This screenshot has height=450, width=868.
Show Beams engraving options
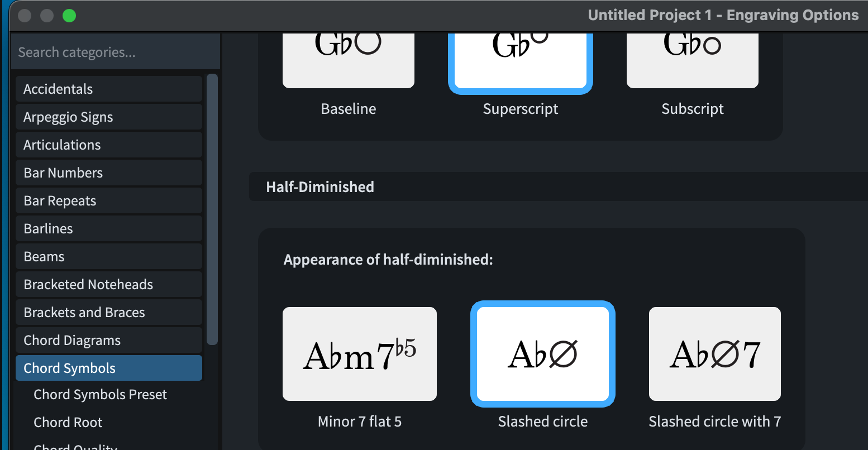108,257
